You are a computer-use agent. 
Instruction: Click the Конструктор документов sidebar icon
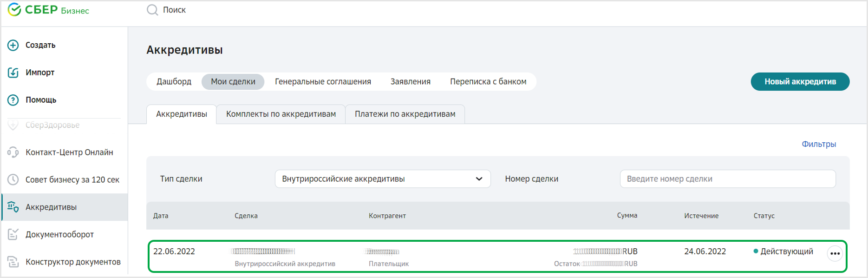point(13,262)
